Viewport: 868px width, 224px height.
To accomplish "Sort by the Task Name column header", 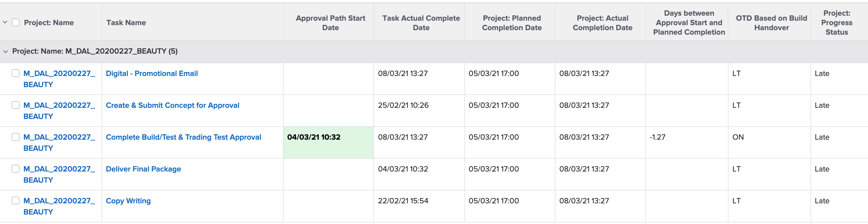I will tap(126, 23).
